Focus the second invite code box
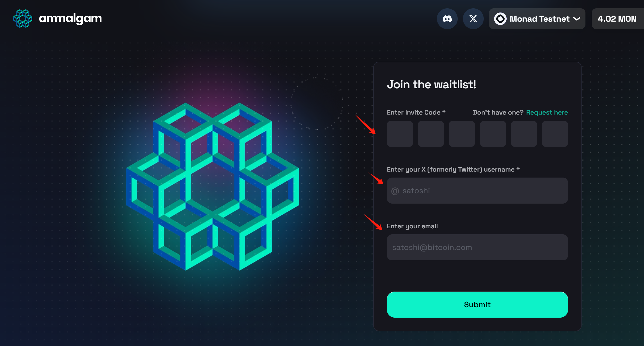This screenshot has height=346, width=644. 431,134
